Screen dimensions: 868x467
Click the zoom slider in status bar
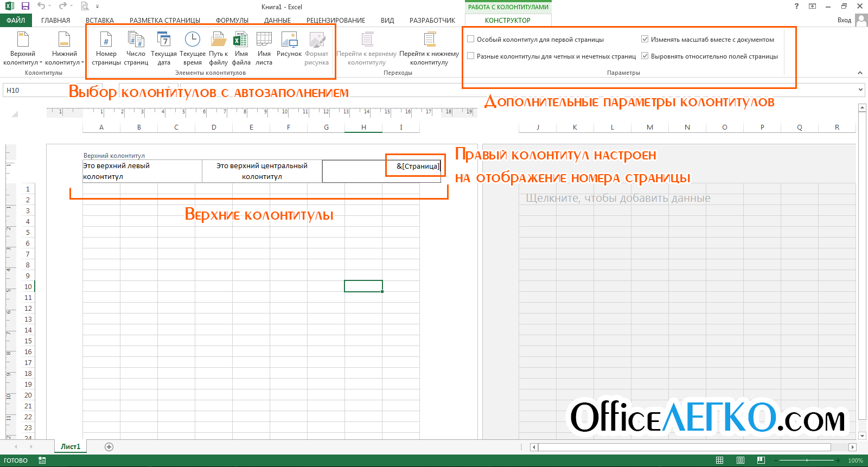tap(807, 460)
